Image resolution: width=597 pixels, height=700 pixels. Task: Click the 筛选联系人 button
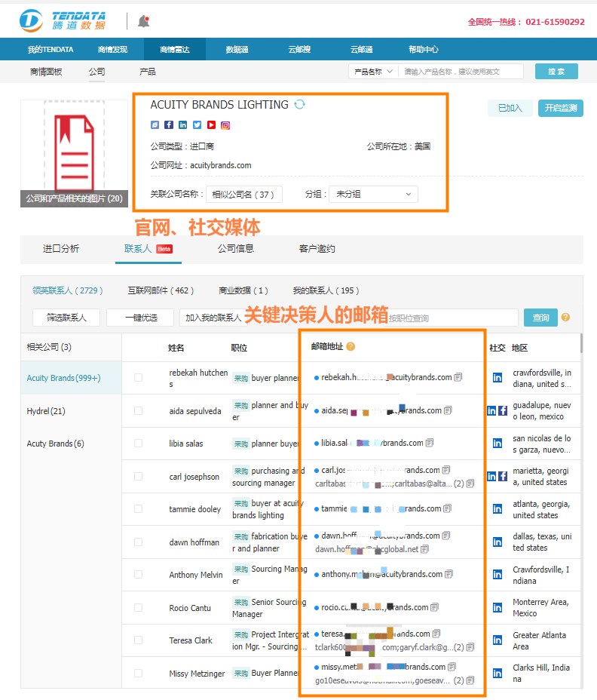tap(66, 318)
